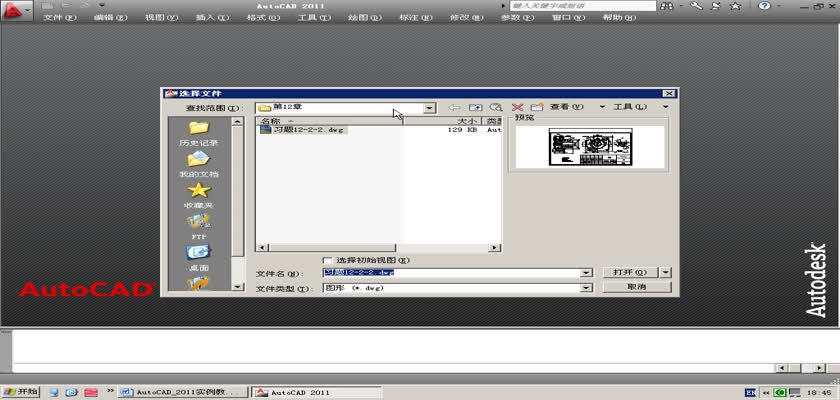Click the red quick launch icon
The image size is (840, 400).
(x=90, y=393)
